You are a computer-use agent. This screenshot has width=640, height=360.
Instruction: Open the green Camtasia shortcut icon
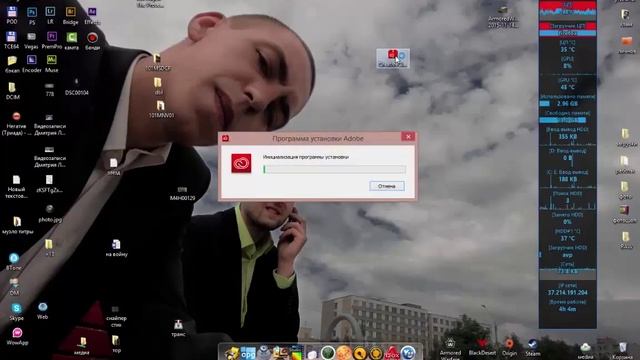click(71, 40)
